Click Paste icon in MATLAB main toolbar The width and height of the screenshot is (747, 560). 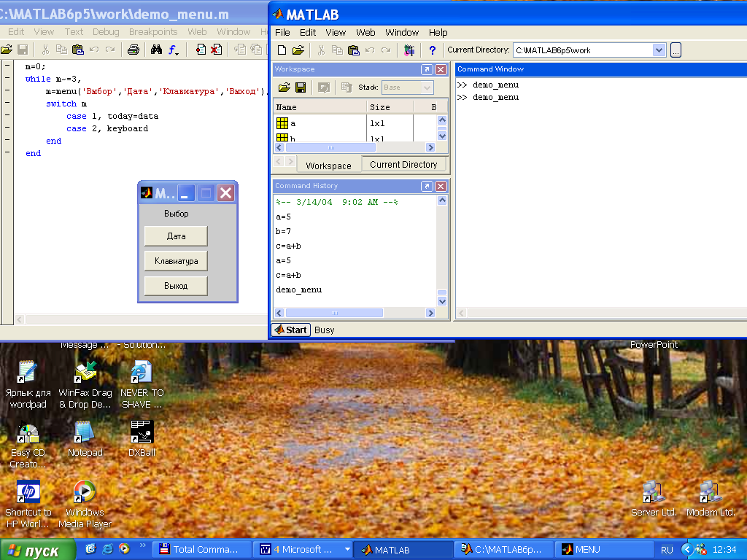(354, 50)
